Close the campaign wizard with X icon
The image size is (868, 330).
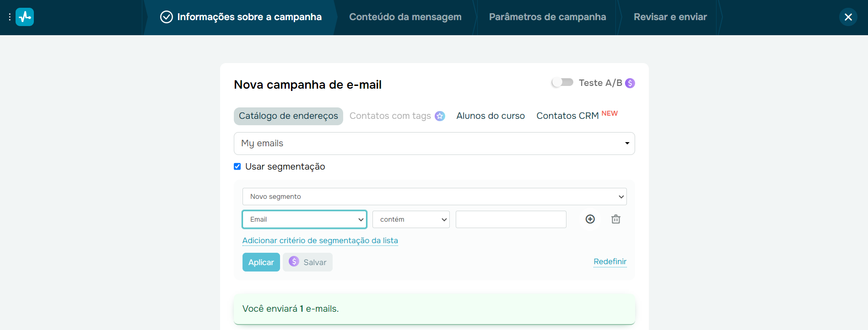coord(848,17)
